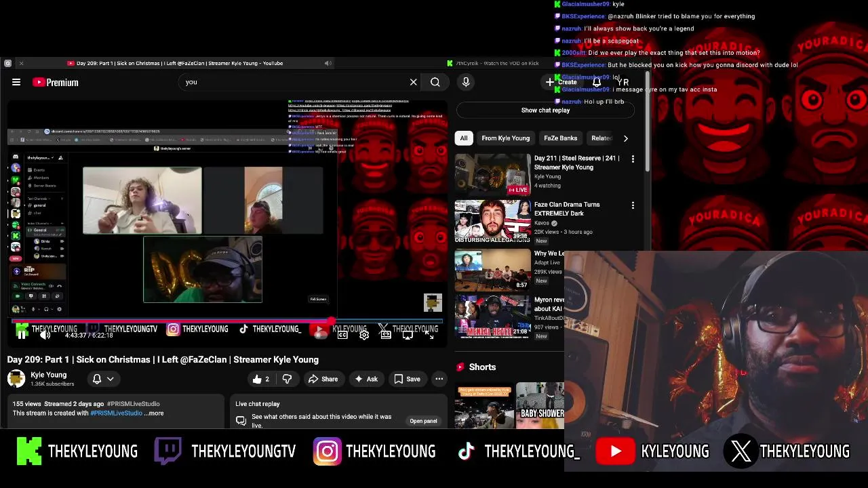Open Day 211 Steel Reserve live thumbnail
868x488 pixels.
[x=493, y=175]
